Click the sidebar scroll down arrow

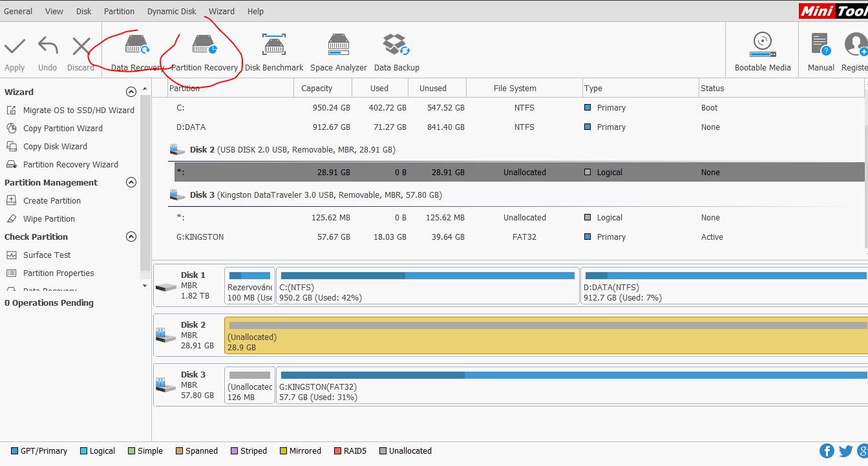145,286
